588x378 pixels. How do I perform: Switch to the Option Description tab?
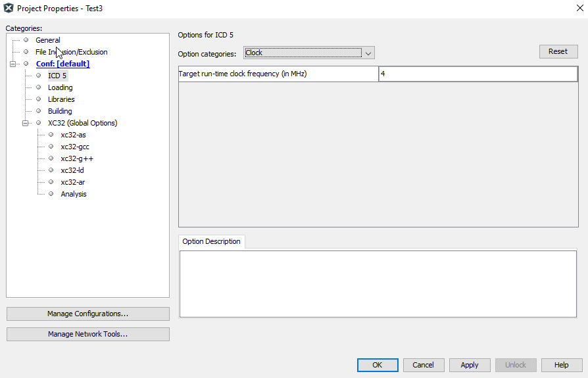(x=212, y=242)
